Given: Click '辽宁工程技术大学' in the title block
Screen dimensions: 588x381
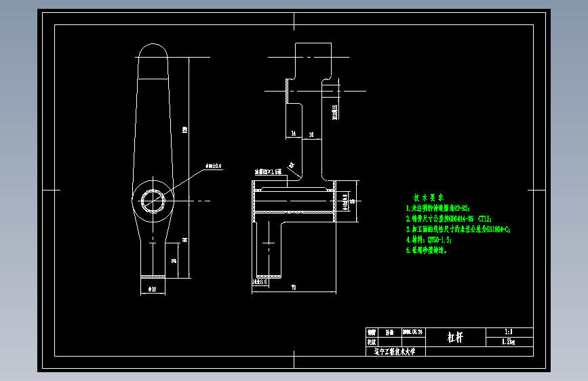Looking at the screenshot, I should 395,352.
